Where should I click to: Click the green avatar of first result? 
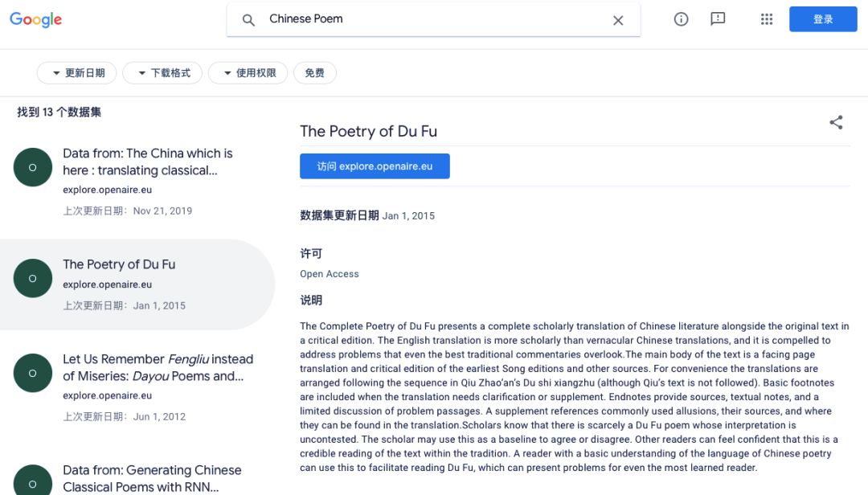coord(33,167)
